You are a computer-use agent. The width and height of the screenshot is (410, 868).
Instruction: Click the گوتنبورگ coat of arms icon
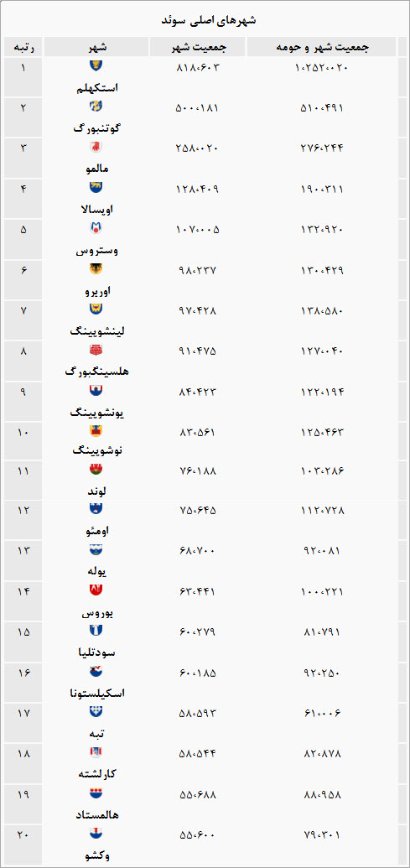[96, 107]
